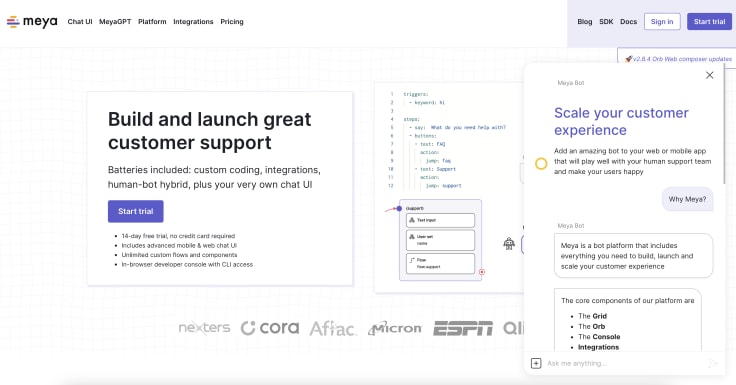Open the Integrations menu item

pos(193,22)
